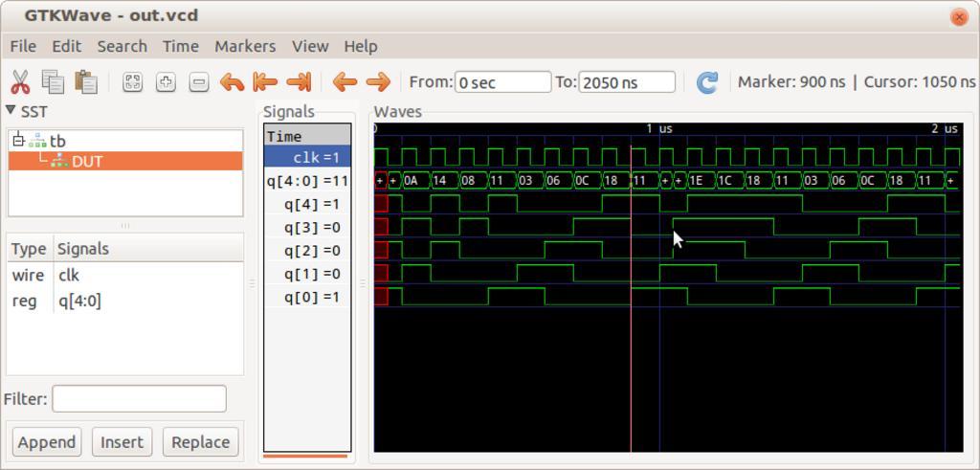
Task: Find the next signal edge
Action: [378, 82]
